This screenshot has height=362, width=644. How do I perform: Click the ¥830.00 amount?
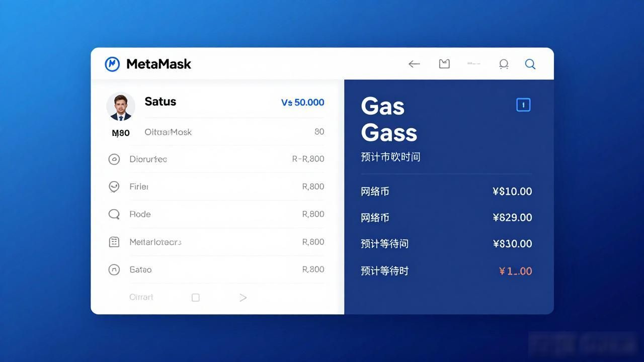point(512,244)
